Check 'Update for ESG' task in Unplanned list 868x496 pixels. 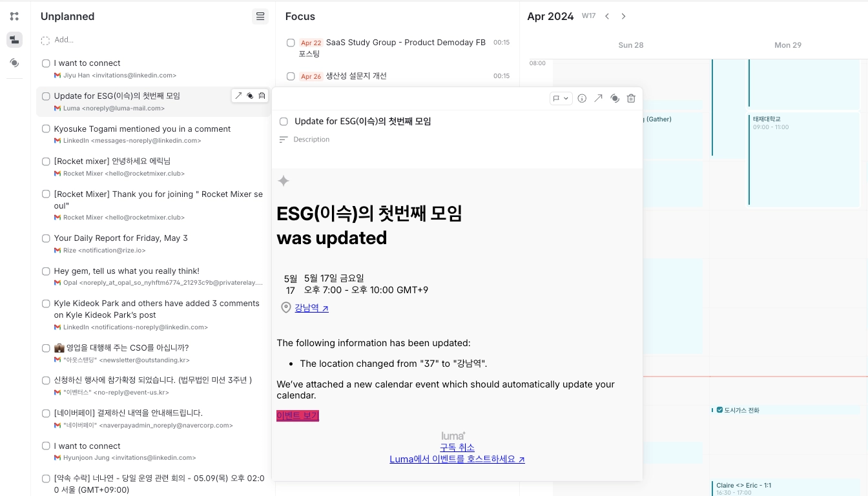pos(46,96)
